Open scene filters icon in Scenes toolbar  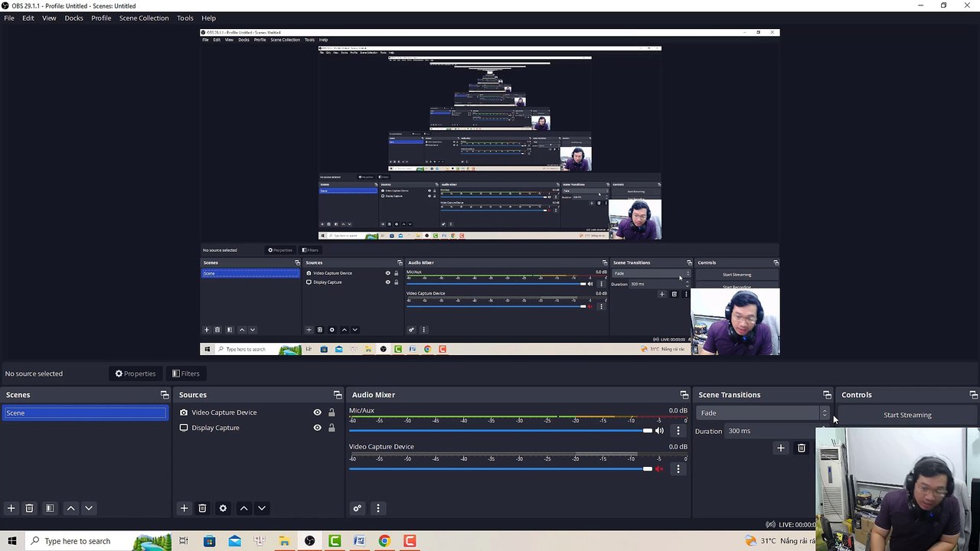pyautogui.click(x=50, y=508)
